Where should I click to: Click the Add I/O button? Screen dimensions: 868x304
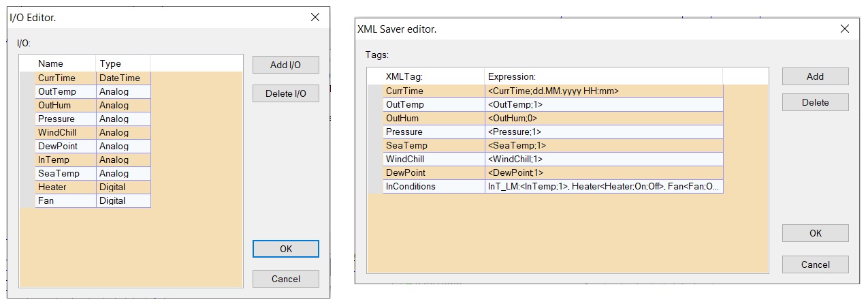pos(285,65)
